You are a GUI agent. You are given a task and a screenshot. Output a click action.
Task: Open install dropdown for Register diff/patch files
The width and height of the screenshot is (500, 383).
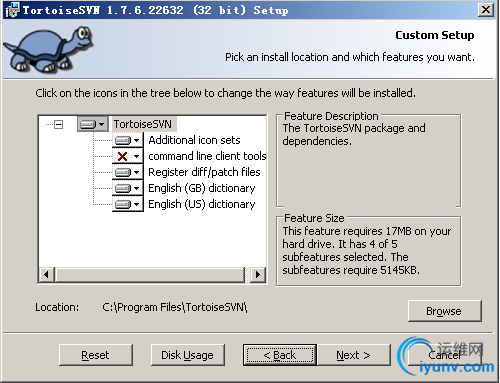128,172
